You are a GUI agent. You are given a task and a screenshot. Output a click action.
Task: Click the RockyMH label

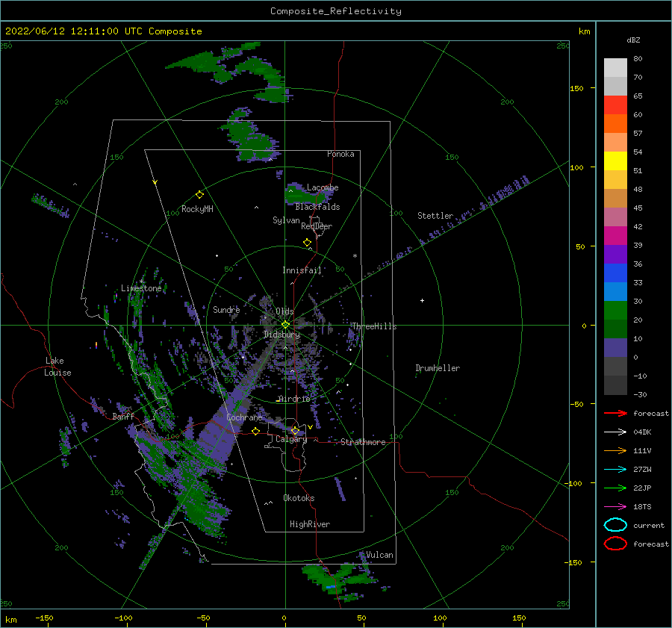(x=197, y=209)
